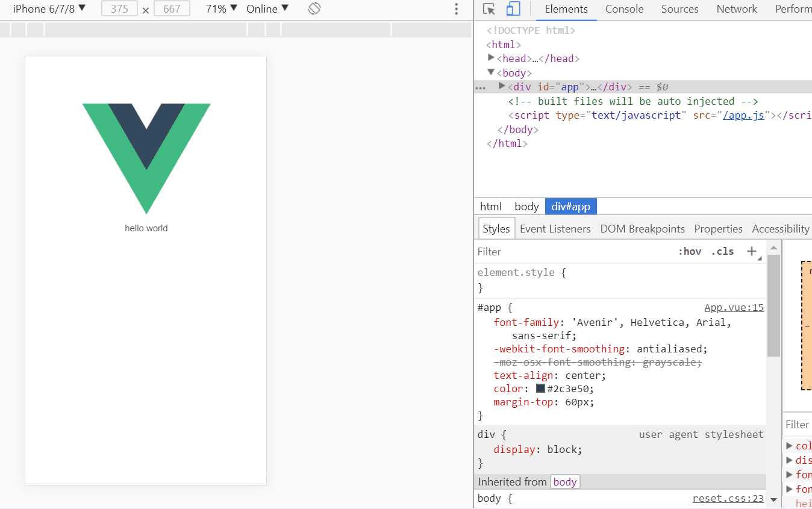
Task: Open the Network tab
Action: (737, 9)
